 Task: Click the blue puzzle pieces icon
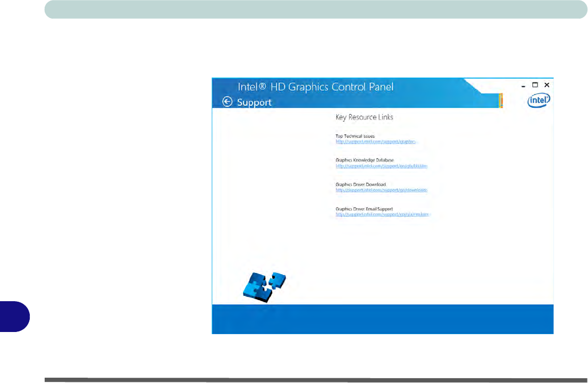tap(264, 287)
